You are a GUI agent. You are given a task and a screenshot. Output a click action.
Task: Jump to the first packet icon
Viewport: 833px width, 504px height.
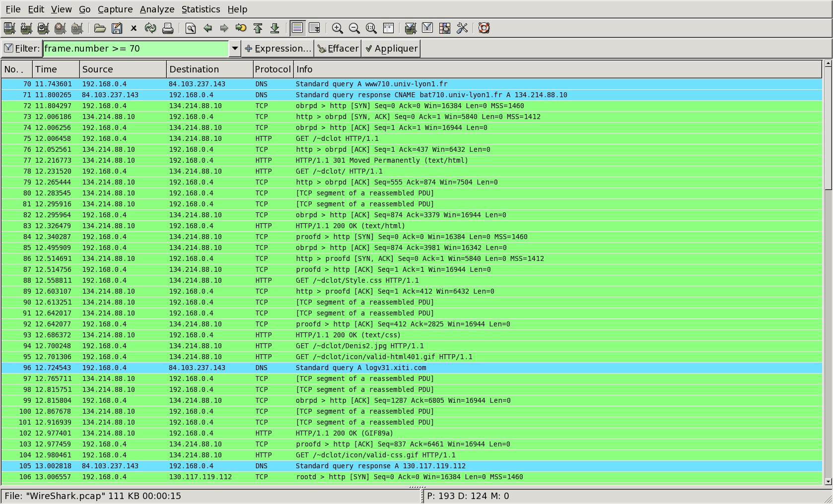(258, 28)
